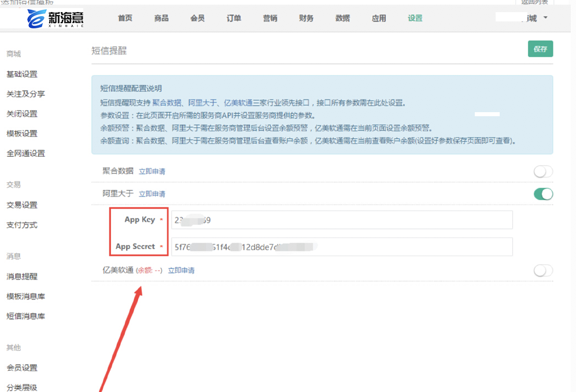Open the 商品 menu
The height and width of the screenshot is (392, 576).
[161, 18]
